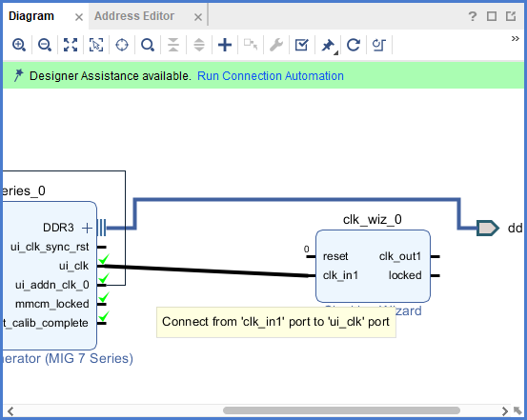The width and height of the screenshot is (527, 420).
Task: Regenerate layout with the refresh icon
Action: 354,45
